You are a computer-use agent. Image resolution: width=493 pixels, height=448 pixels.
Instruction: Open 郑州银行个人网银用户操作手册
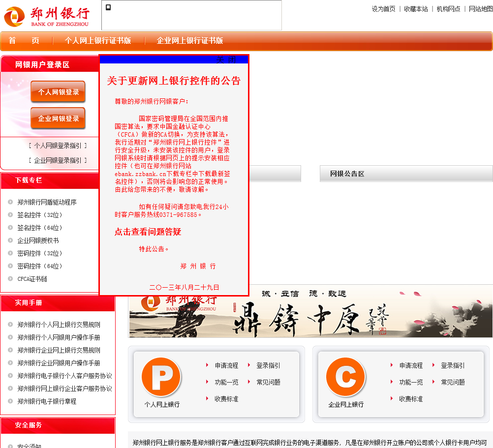(59, 337)
